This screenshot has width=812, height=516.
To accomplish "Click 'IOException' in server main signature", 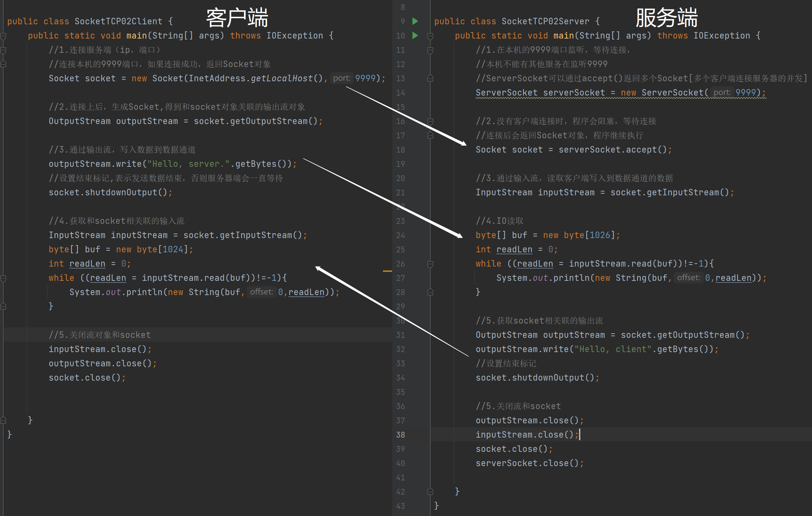I will pos(722,35).
